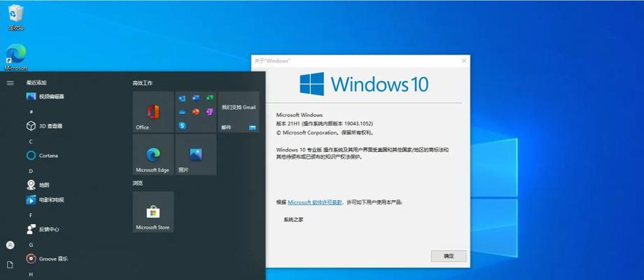Open the Documents icon in Start sidebar
Image resolution: width=644 pixels, height=280 pixels.
pos(10,265)
